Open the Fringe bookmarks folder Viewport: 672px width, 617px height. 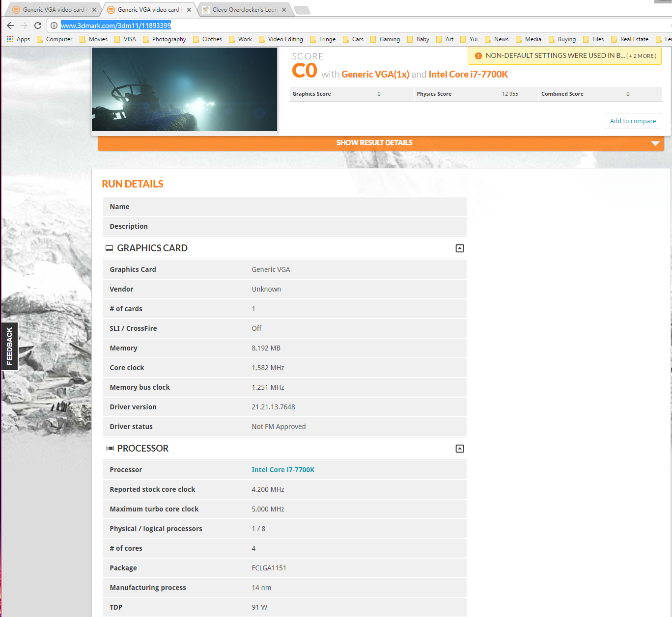click(x=323, y=39)
